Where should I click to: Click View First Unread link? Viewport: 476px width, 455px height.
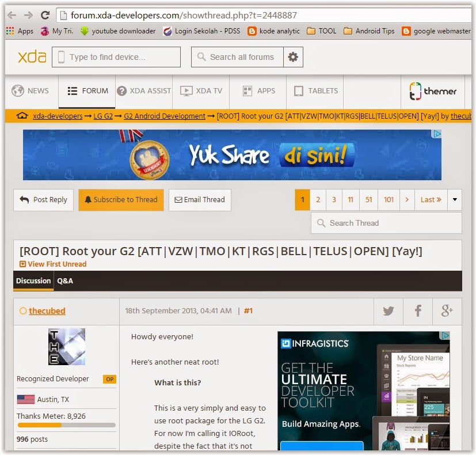53,264
